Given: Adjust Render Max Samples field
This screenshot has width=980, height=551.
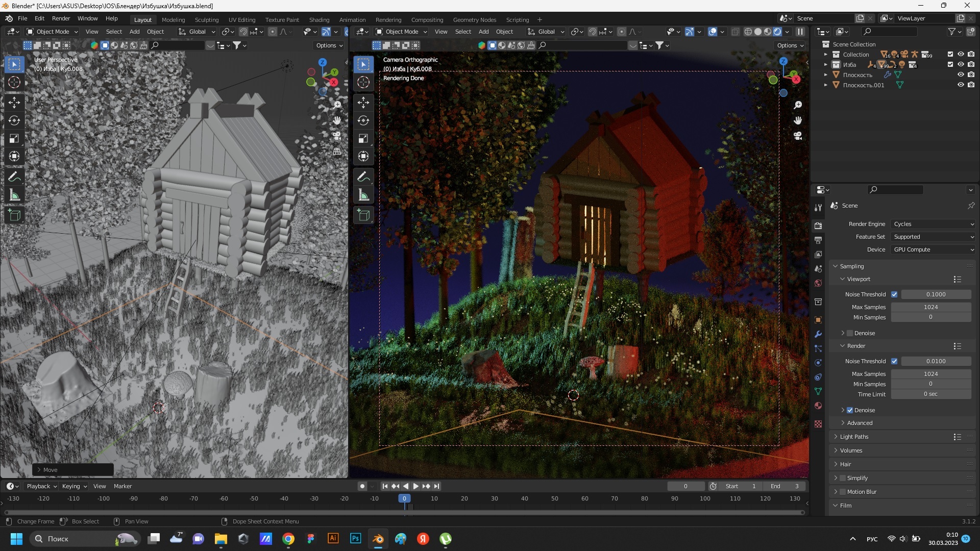Looking at the screenshot, I should 930,374.
